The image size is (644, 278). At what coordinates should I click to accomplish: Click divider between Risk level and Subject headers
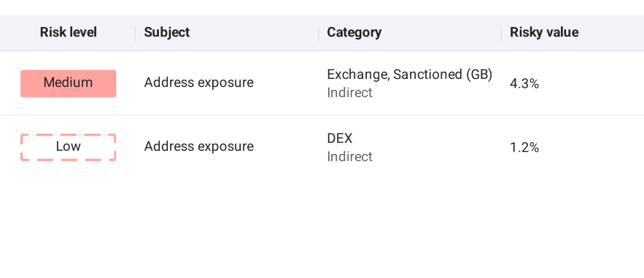coord(135,34)
